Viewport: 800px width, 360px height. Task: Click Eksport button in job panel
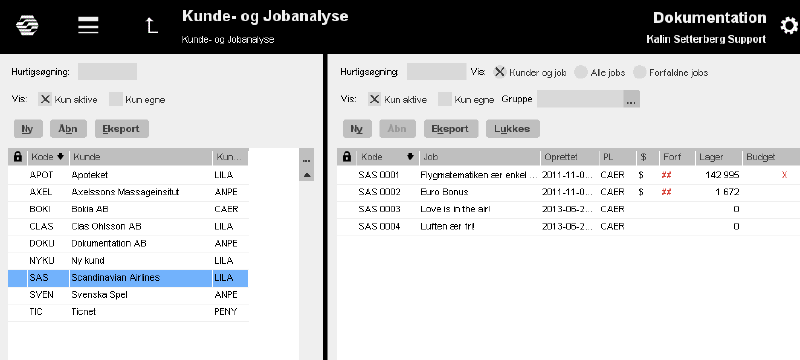pyautogui.click(x=451, y=129)
